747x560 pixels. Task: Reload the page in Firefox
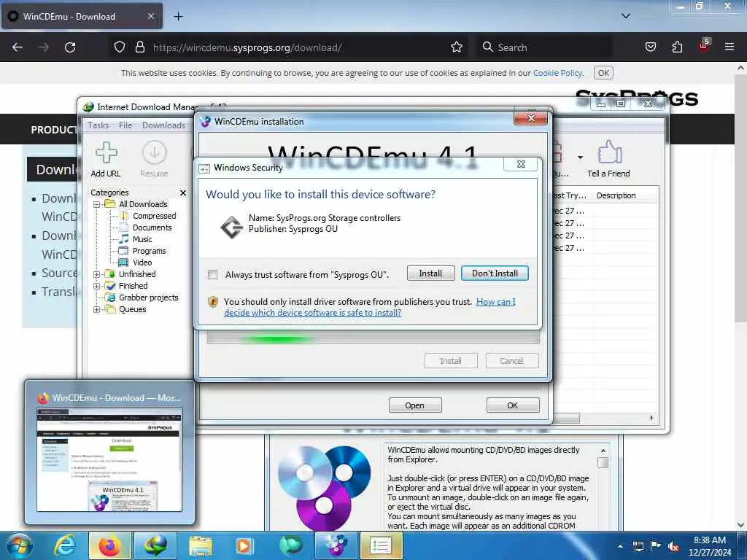(x=70, y=47)
